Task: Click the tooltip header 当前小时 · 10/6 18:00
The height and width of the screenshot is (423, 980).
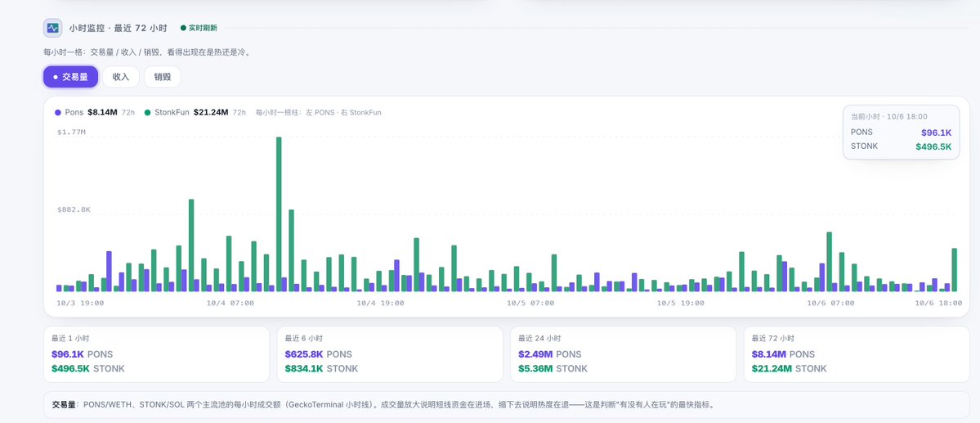Action: (x=888, y=116)
